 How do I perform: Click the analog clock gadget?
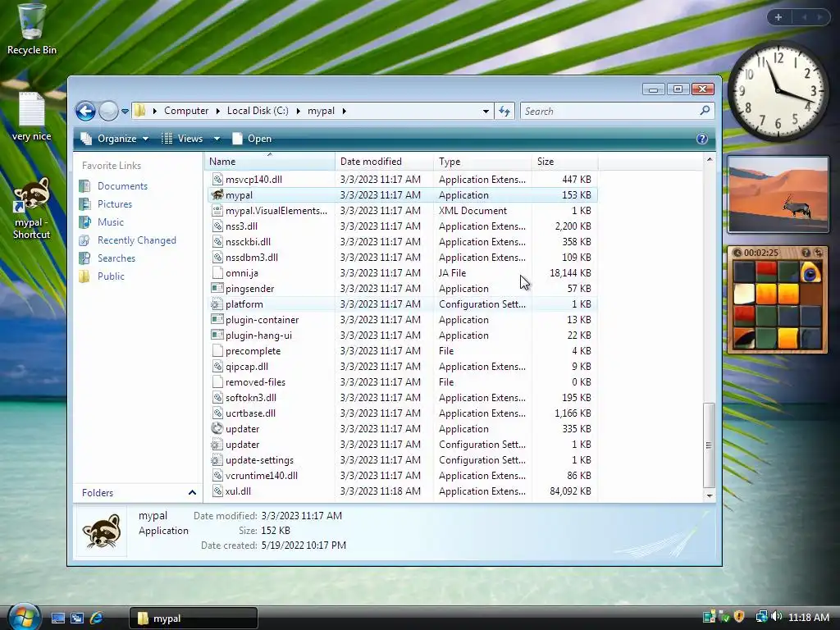point(778,90)
